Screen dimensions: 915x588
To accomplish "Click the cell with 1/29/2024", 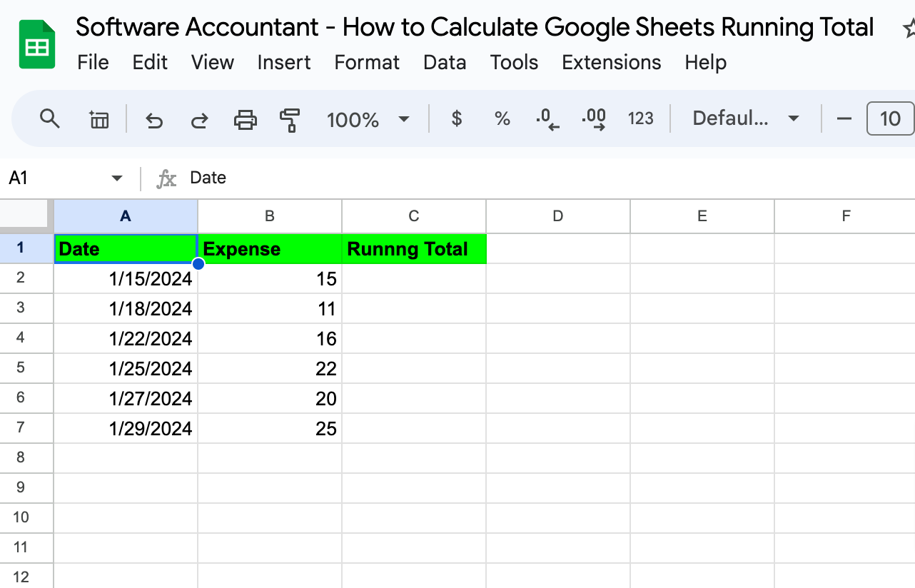I will pyautogui.click(x=126, y=429).
